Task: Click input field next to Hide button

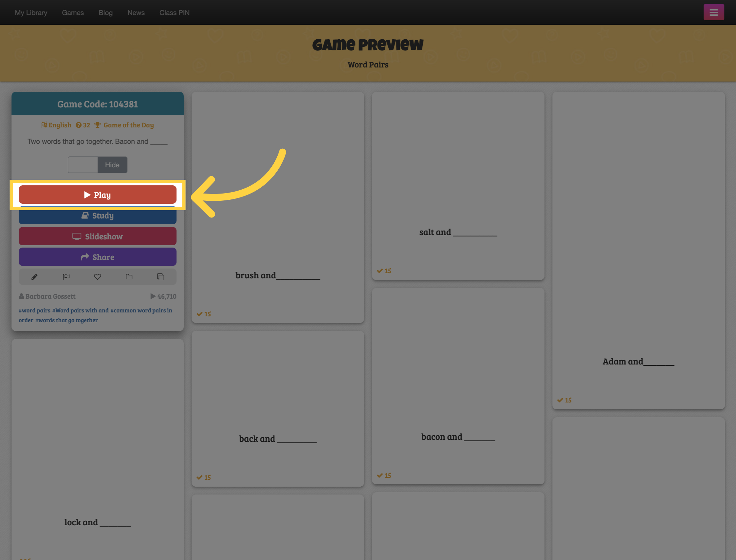Action: 82,165
